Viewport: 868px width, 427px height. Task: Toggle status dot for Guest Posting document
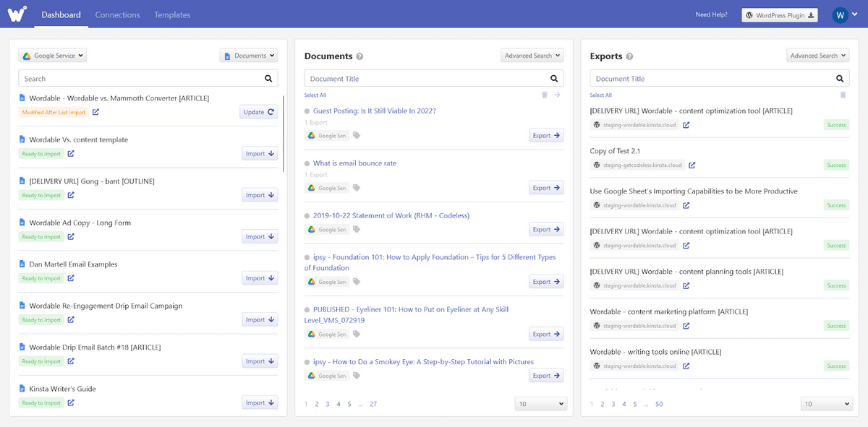point(307,111)
